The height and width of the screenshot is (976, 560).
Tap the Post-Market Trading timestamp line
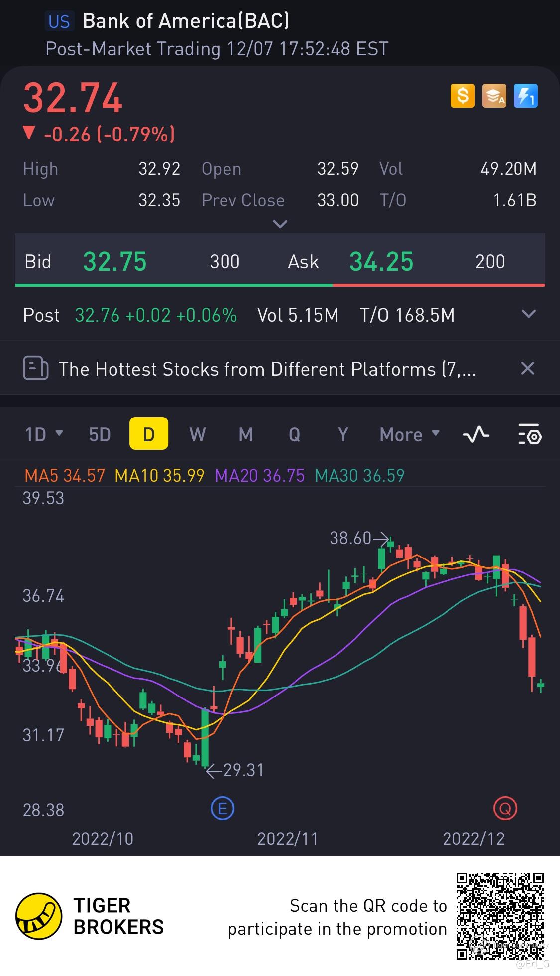(x=217, y=49)
